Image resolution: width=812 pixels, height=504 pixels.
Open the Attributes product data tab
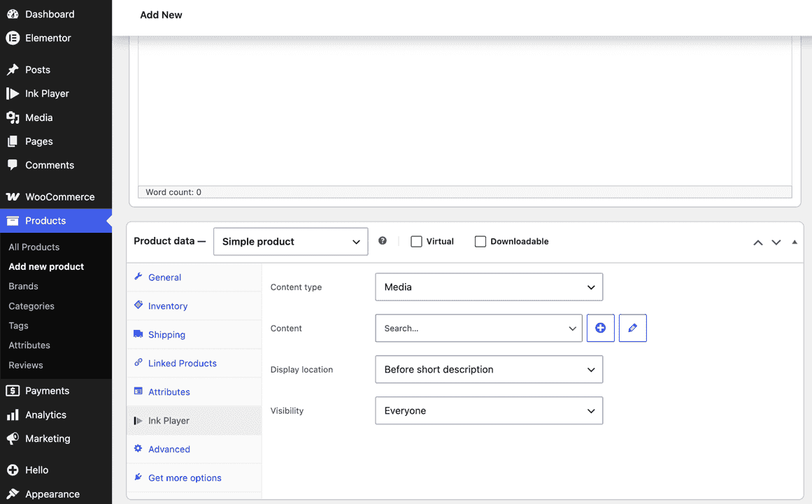(x=194, y=391)
